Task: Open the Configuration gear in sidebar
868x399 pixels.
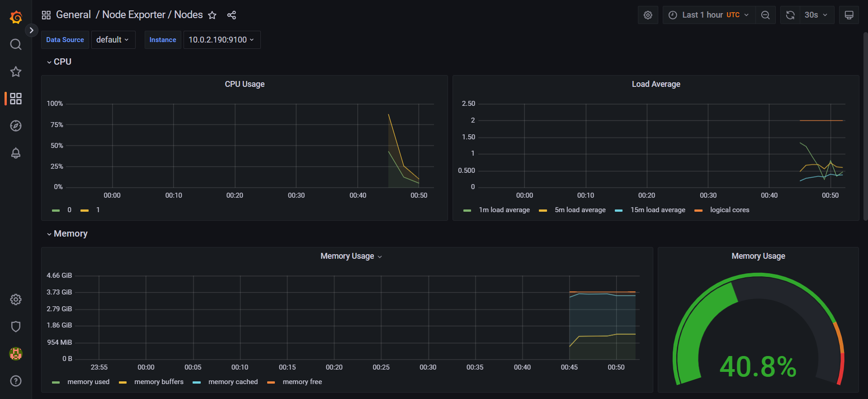Action: [16, 299]
